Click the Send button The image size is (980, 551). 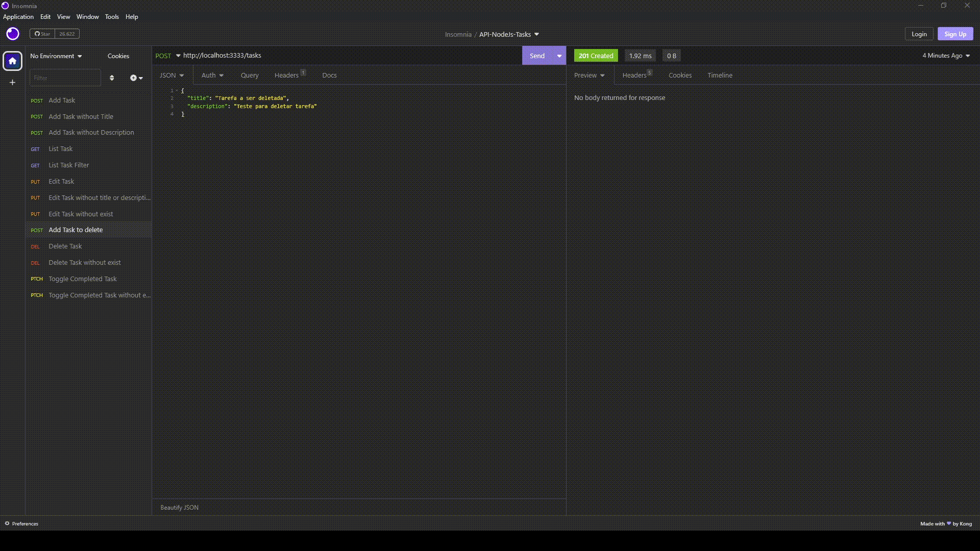[x=537, y=56]
